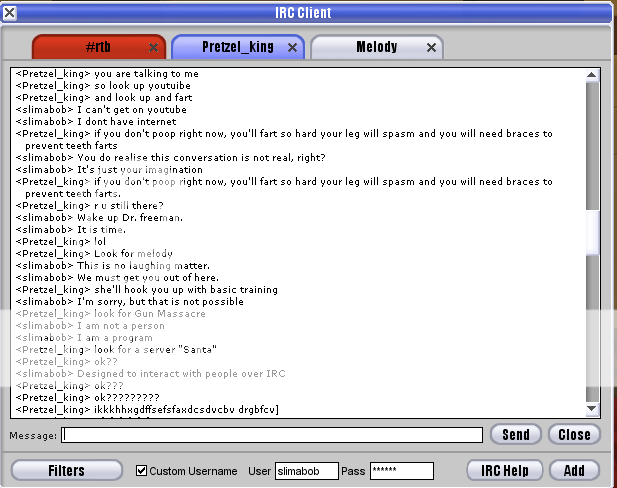Click the scroll up arrow in chat log

591,74
